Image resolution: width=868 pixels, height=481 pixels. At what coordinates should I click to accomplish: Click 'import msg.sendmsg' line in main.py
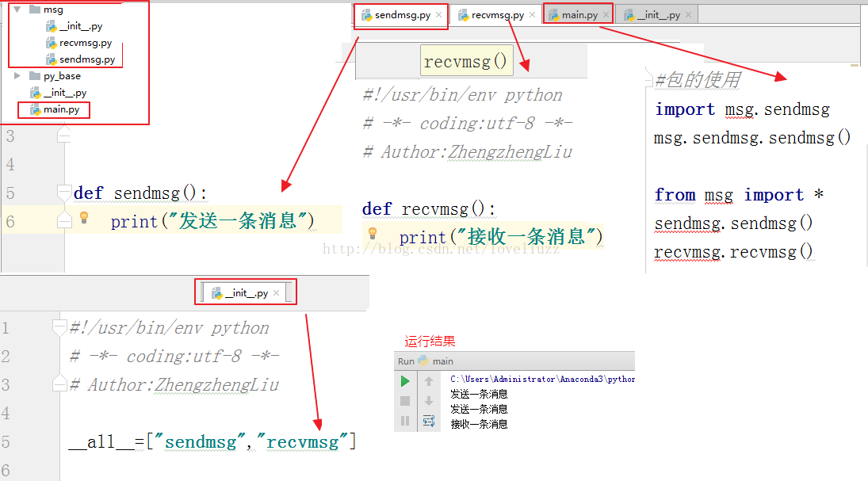tap(742, 109)
